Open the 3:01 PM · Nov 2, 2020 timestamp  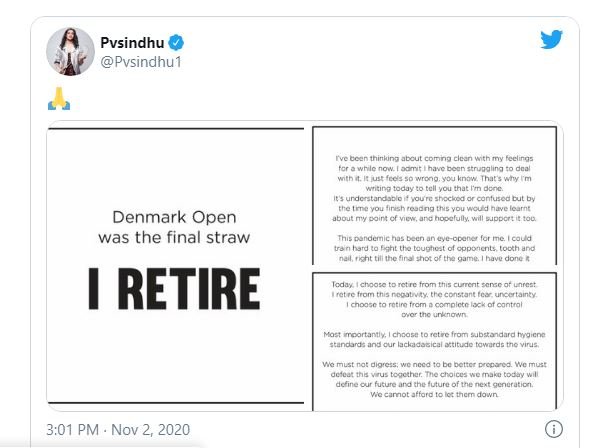click(x=118, y=429)
